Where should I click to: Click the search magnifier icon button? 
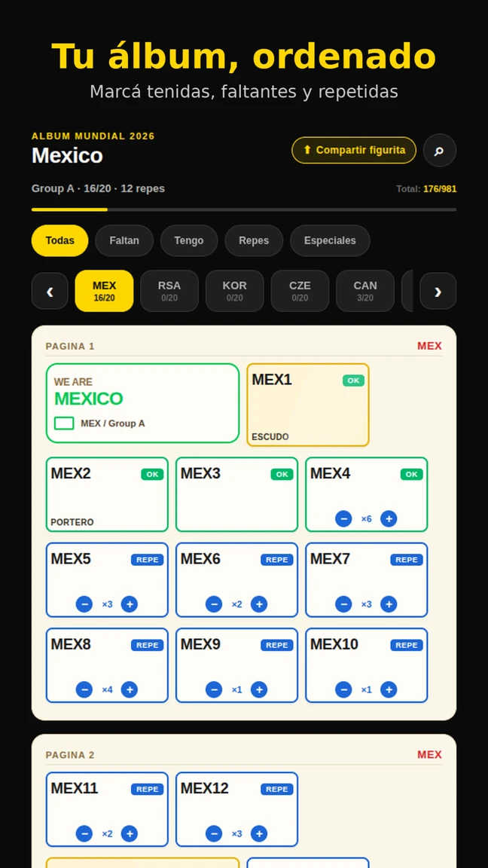tap(439, 150)
